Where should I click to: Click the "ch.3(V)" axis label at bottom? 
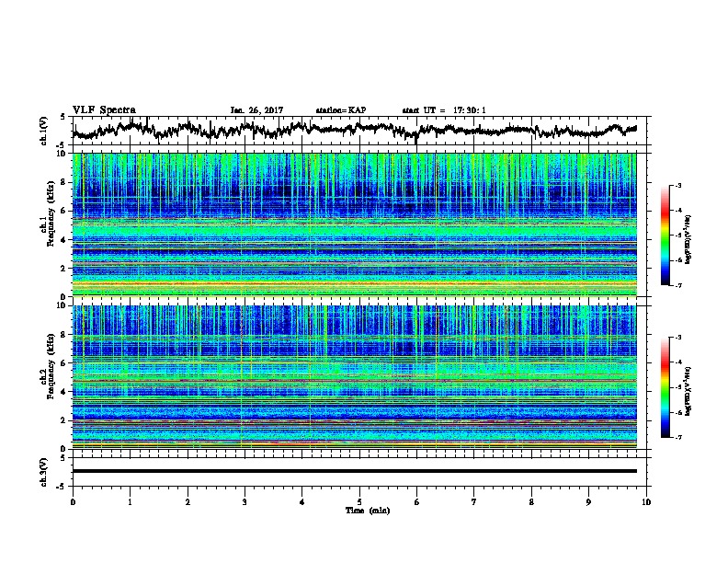point(44,472)
